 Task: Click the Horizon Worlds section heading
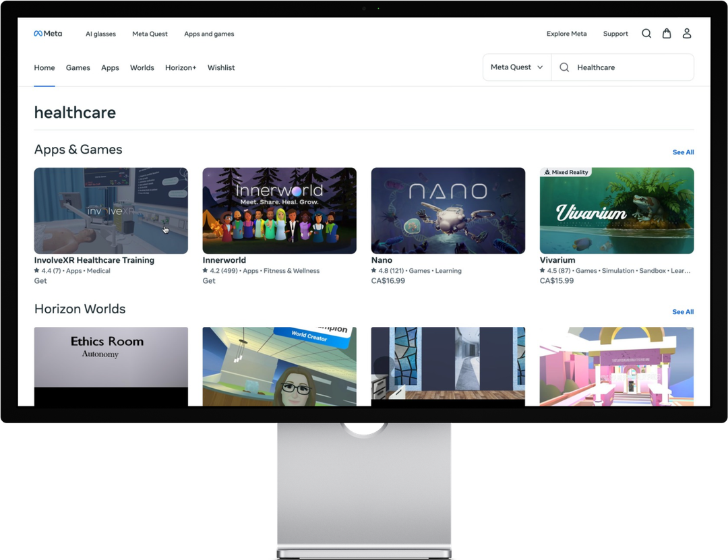point(80,309)
